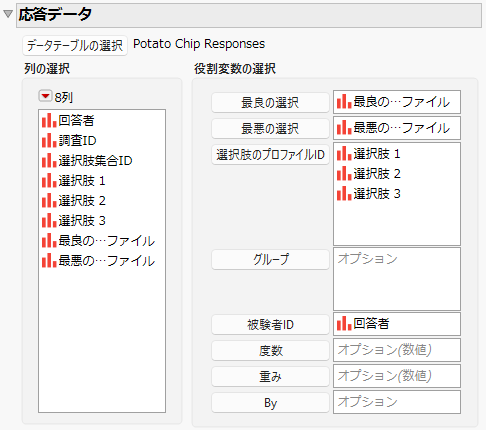486x430 pixels.
Task: Click the 応答データ section header
Action: click(249, 15)
